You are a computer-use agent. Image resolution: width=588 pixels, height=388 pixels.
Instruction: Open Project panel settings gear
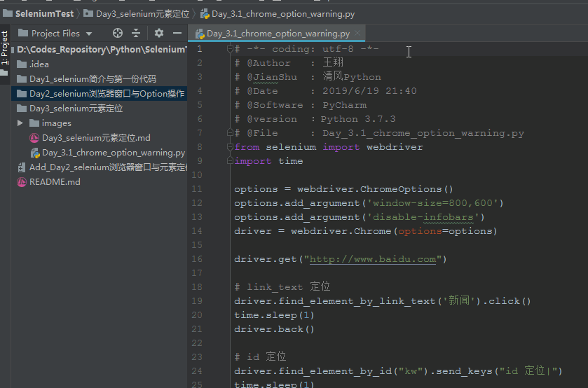coord(158,34)
